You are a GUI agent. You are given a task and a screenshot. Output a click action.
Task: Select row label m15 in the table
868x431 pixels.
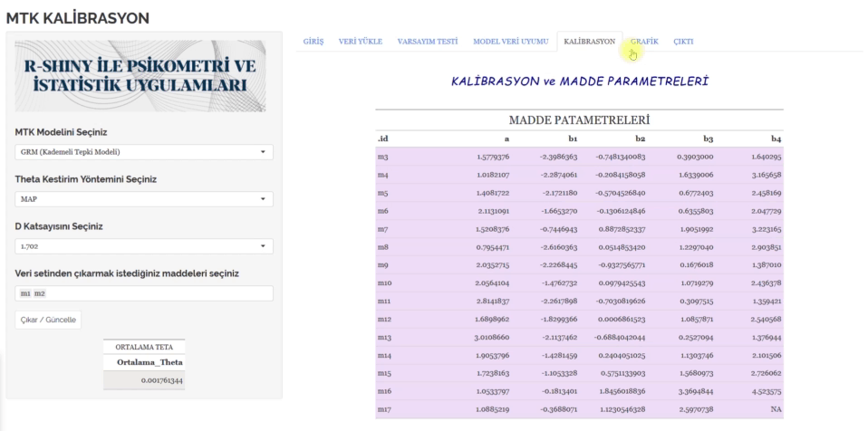point(384,373)
